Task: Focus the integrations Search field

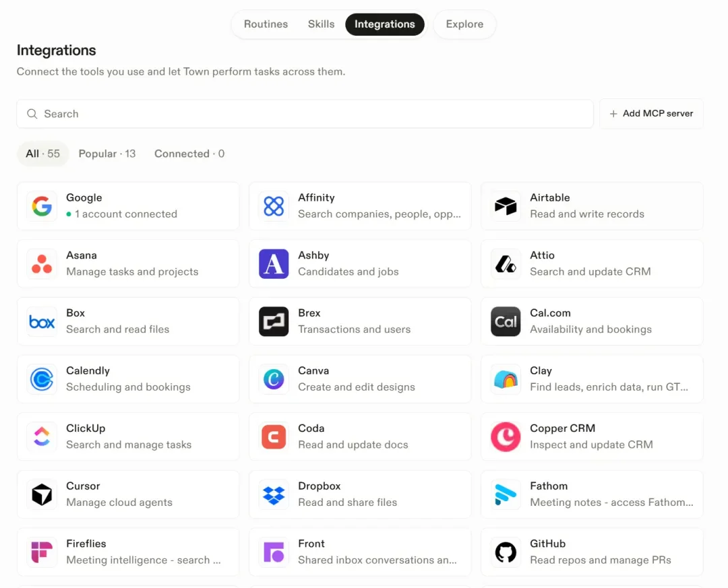Action: click(305, 114)
